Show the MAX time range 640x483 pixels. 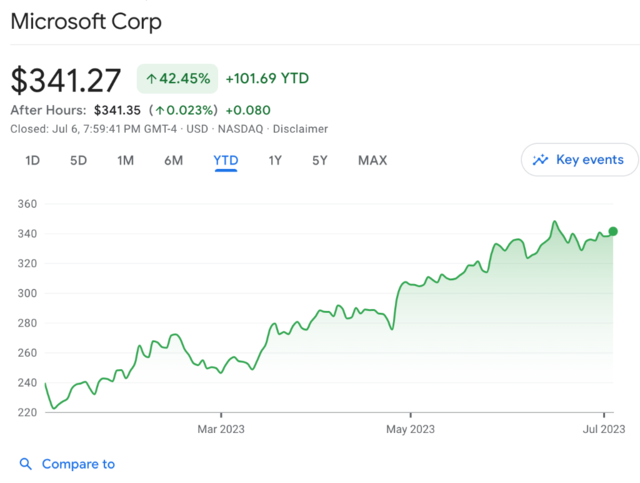372,160
